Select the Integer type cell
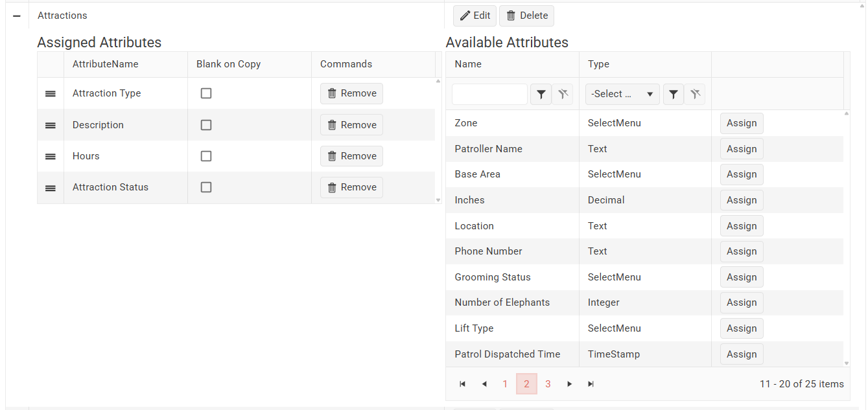This screenshot has width=868, height=410. point(645,302)
